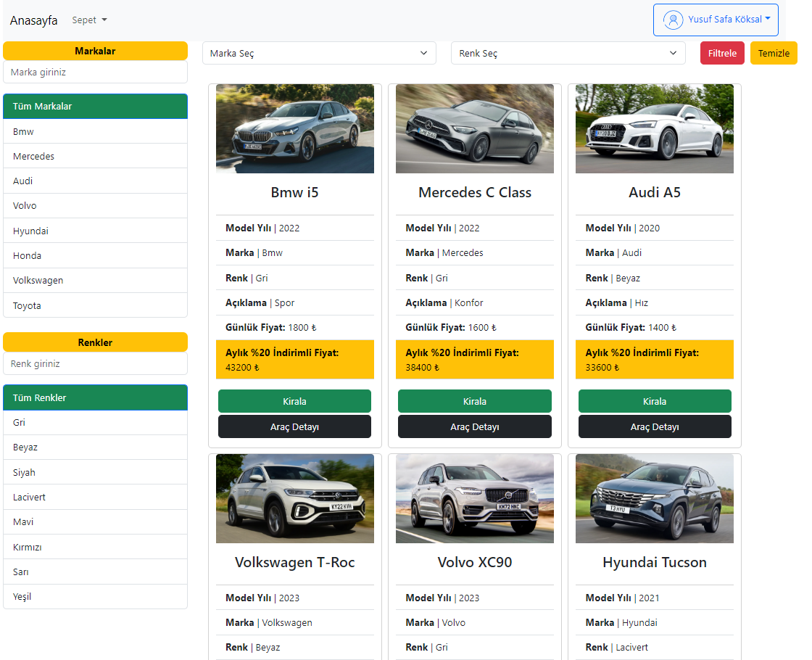
Task: Click the Volkswagen T-Roc car photo
Action: [294, 498]
